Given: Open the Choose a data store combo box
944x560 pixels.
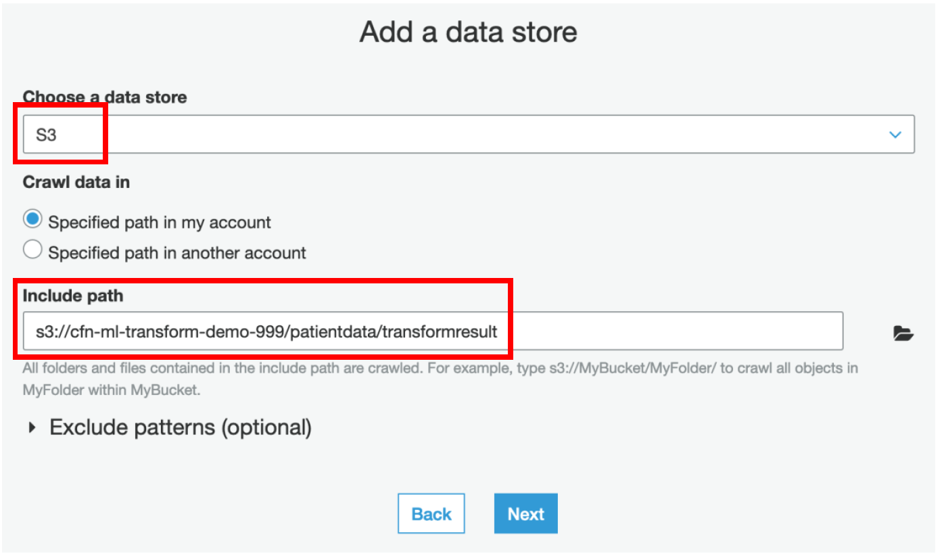Looking at the screenshot, I should [469, 134].
